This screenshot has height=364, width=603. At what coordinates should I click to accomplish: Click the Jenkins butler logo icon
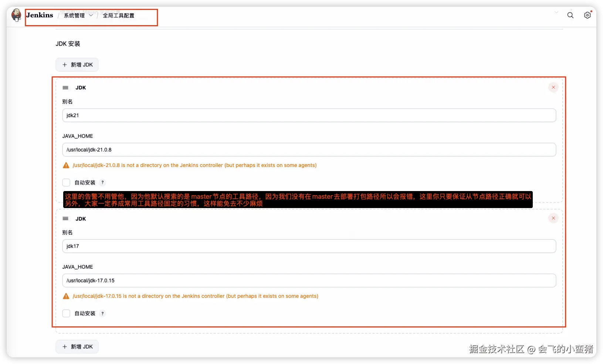16,15
